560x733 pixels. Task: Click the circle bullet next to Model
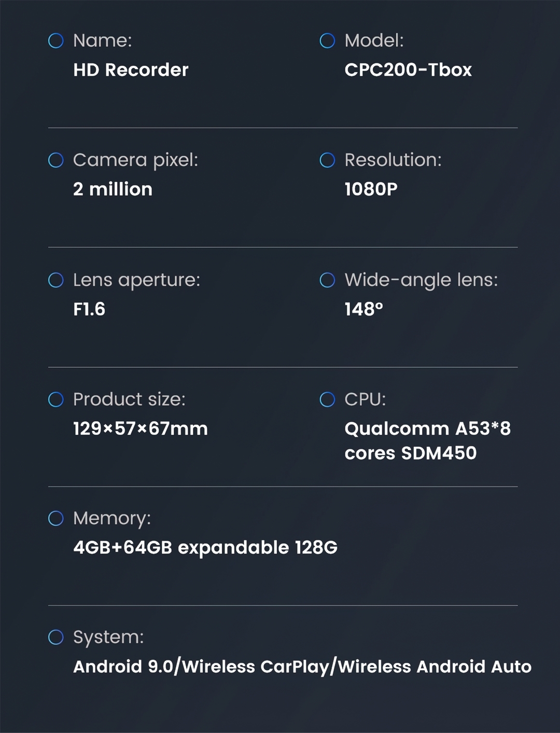(327, 40)
